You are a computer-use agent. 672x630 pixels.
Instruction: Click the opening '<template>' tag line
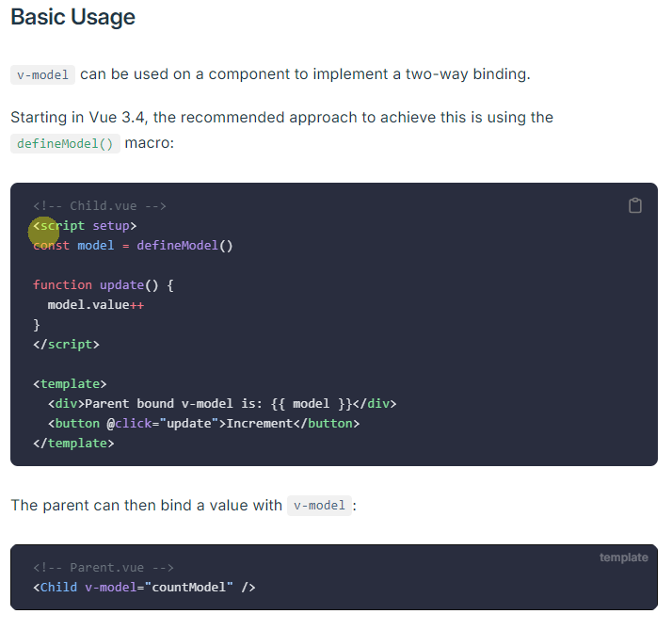click(x=70, y=384)
